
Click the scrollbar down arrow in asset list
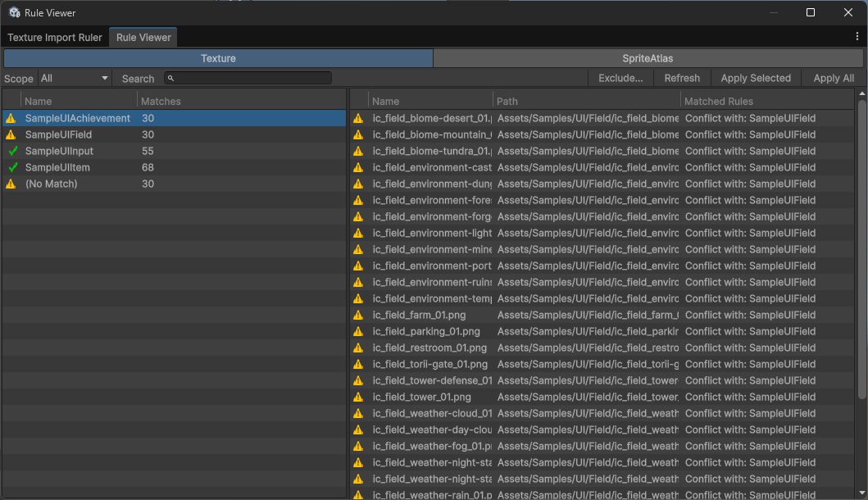tap(862, 493)
